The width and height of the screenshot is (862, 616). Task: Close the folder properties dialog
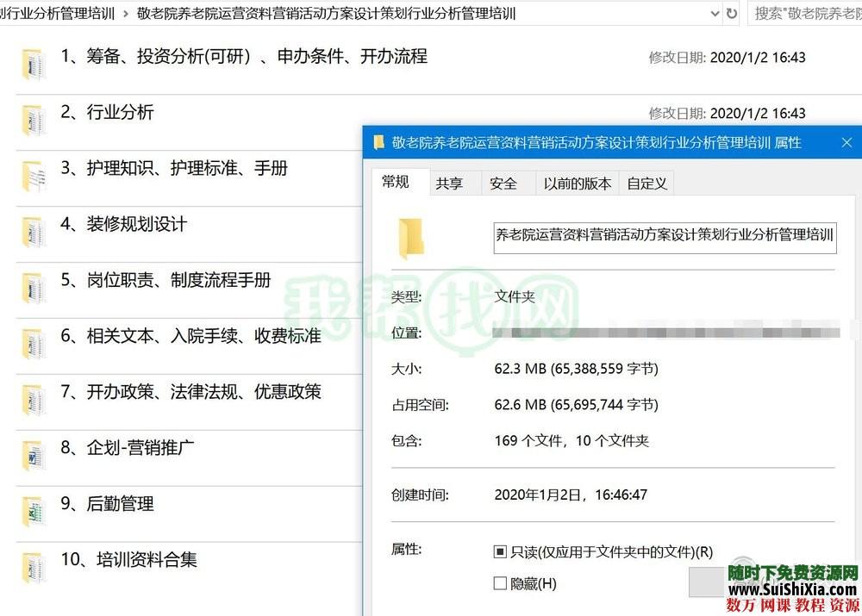(x=846, y=142)
